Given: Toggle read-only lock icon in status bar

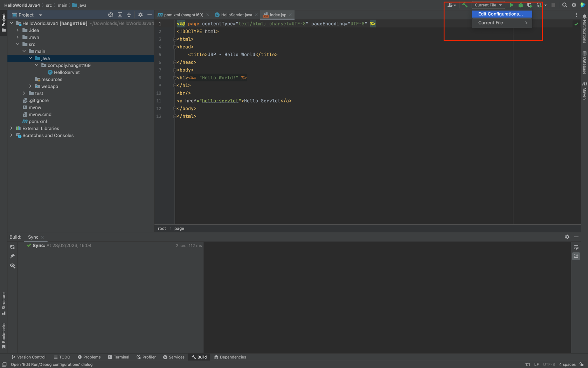Looking at the screenshot, I should tap(581, 364).
